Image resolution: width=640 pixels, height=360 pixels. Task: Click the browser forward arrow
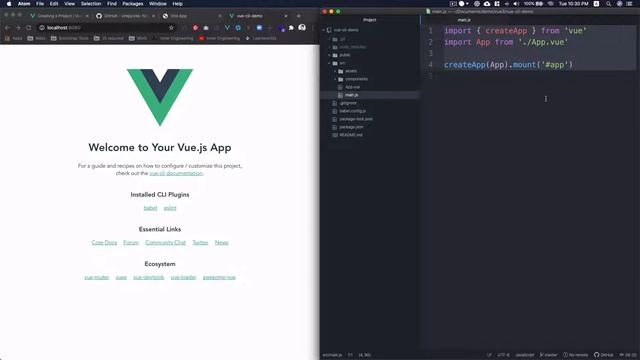pos(18,28)
